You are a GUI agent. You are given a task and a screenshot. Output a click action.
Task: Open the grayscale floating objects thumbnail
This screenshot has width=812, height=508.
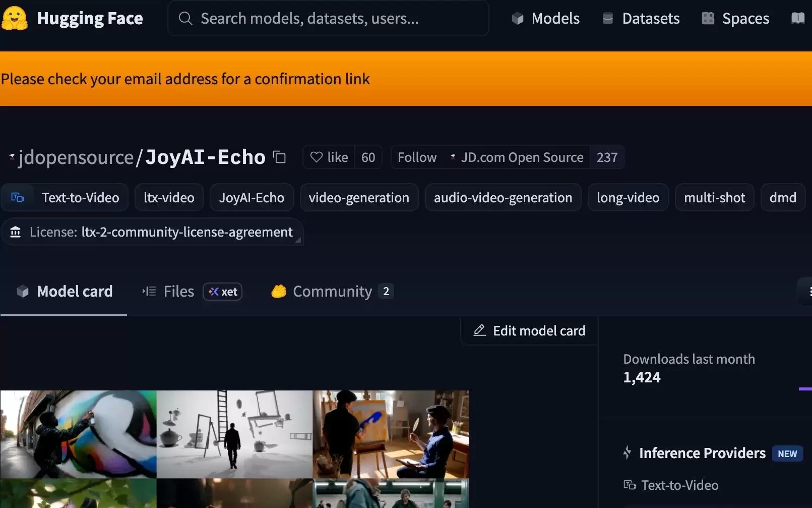pyautogui.click(x=234, y=434)
